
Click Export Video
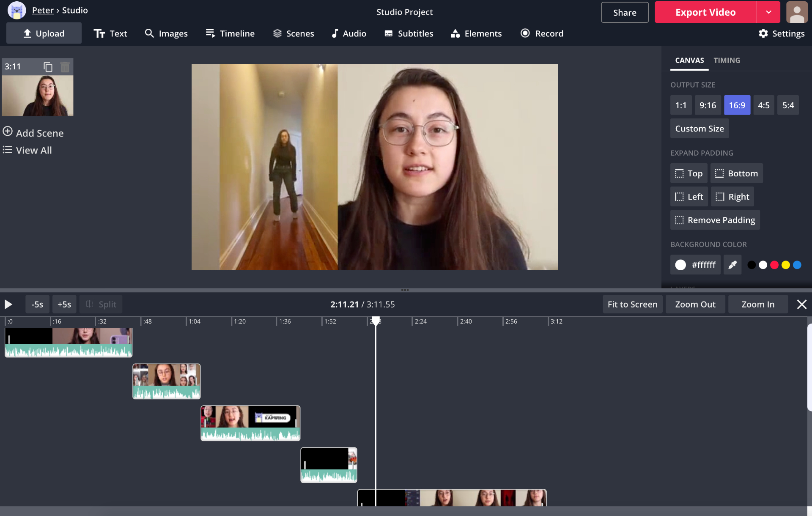tap(705, 12)
